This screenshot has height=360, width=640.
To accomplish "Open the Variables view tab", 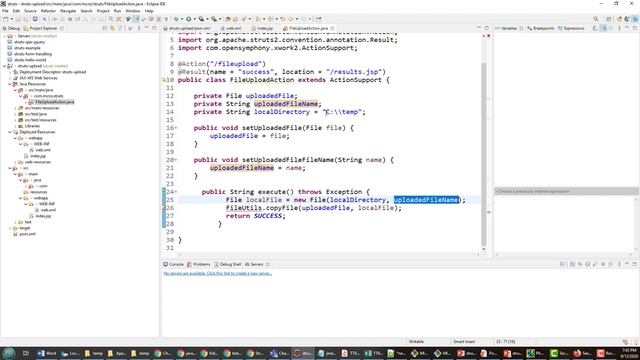I will coord(506,28).
